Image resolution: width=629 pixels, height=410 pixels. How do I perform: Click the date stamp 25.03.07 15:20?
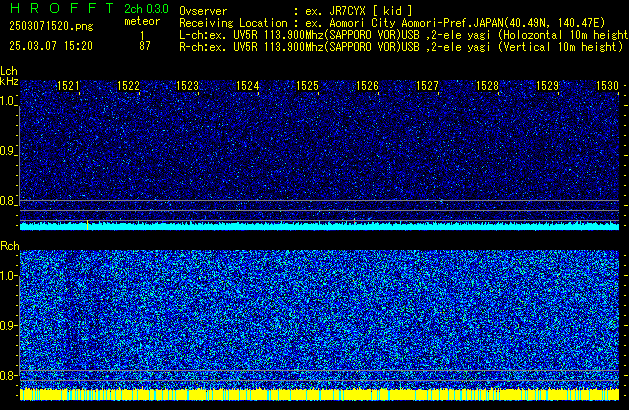pos(51,46)
